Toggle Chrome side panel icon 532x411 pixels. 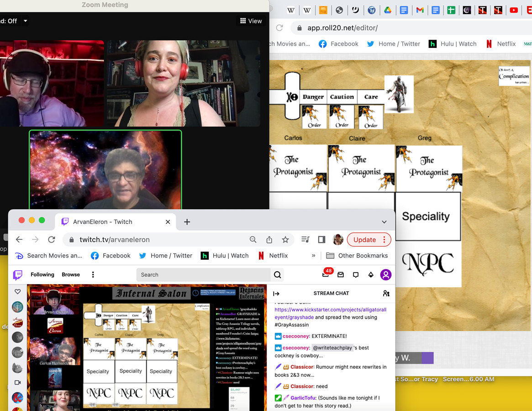click(321, 240)
